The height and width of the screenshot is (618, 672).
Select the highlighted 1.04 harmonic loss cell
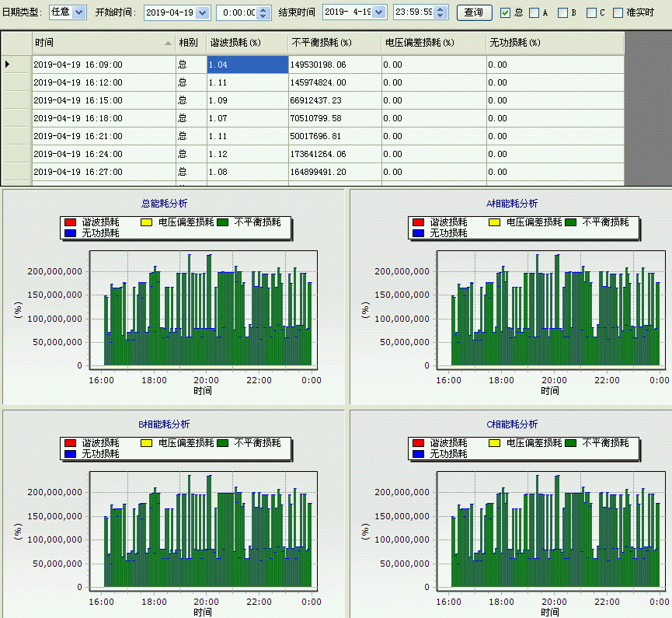247,65
